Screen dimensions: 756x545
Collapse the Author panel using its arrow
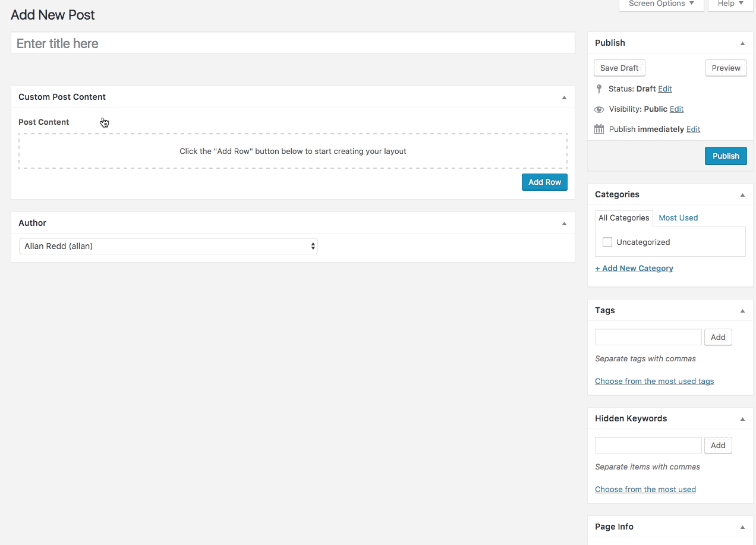pyautogui.click(x=564, y=223)
